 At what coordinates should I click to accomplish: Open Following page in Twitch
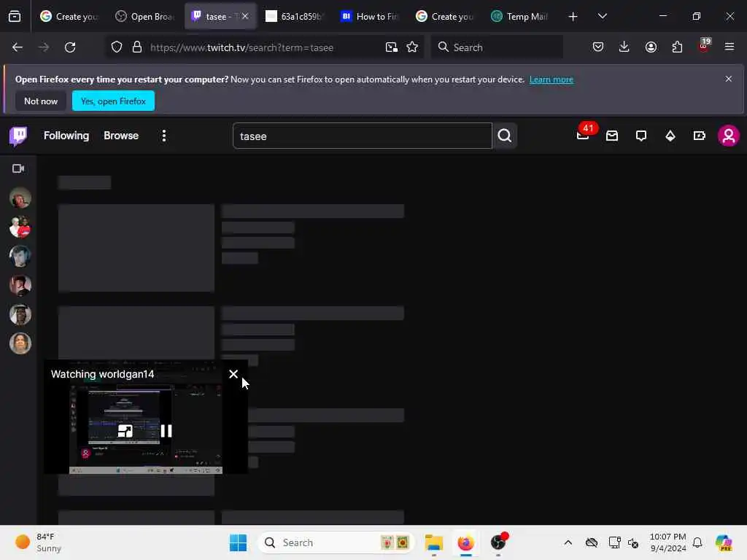[x=66, y=136]
